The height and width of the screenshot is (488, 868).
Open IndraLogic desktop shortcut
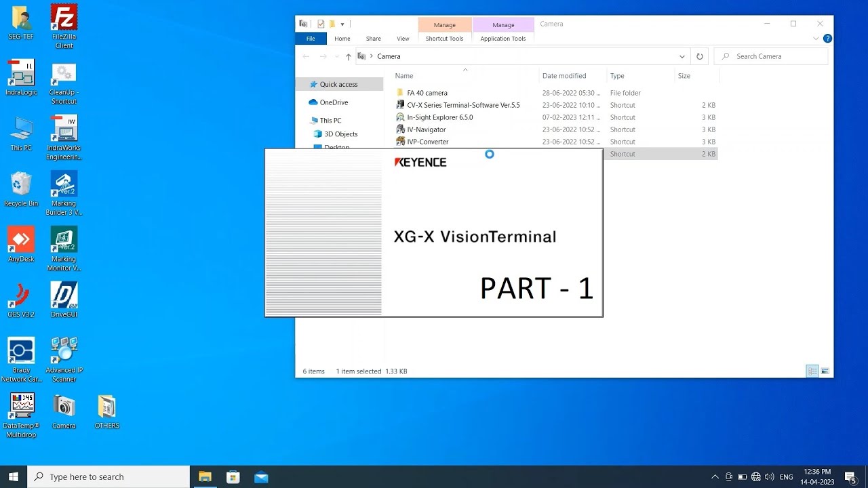21,78
